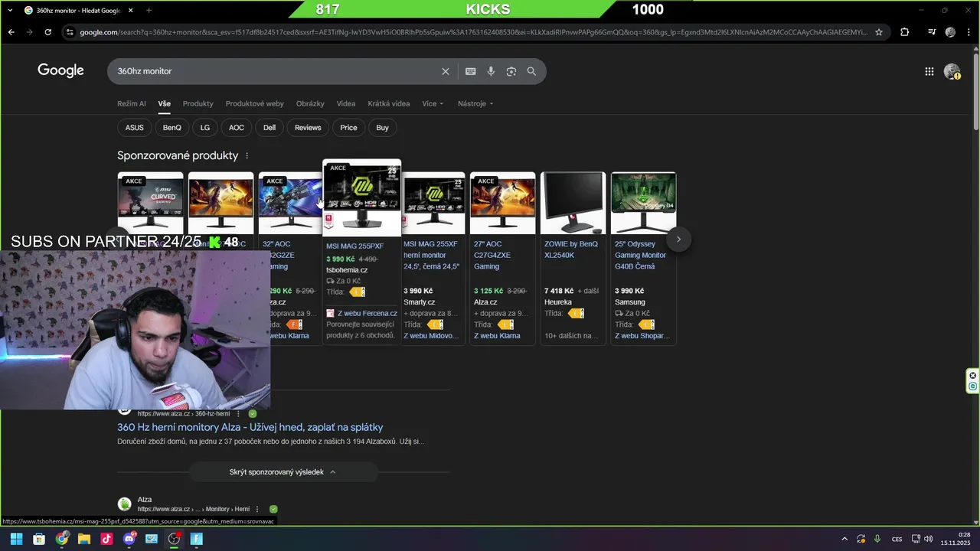The width and height of the screenshot is (980, 551).
Task: Open the 27" AOC C27G4ZXE Gaming listing
Action: [492, 255]
